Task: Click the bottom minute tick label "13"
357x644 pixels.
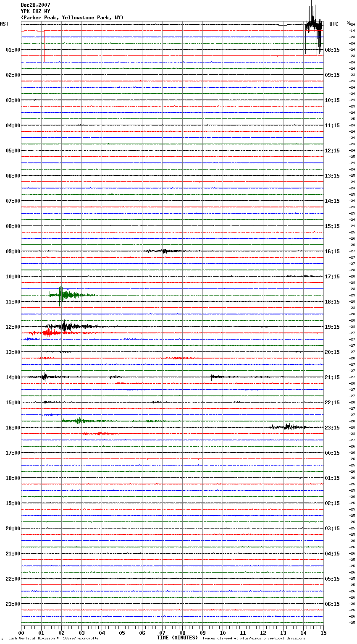Action: [x=283, y=633]
